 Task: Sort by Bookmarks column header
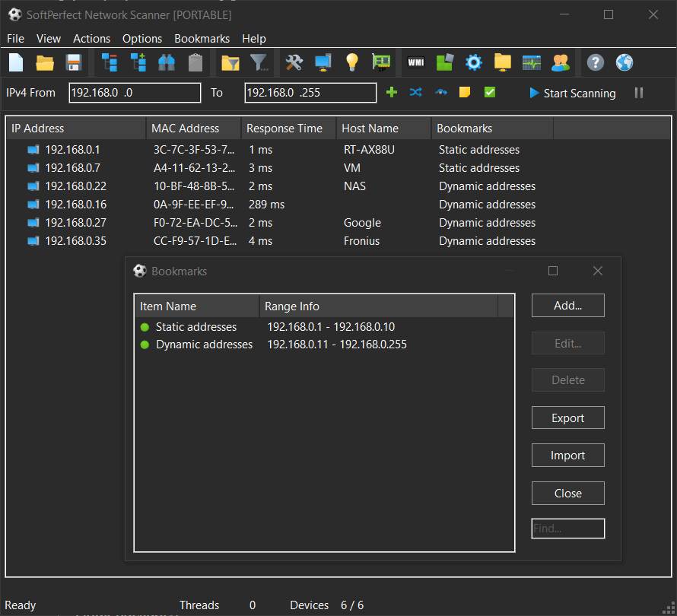coord(493,129)
